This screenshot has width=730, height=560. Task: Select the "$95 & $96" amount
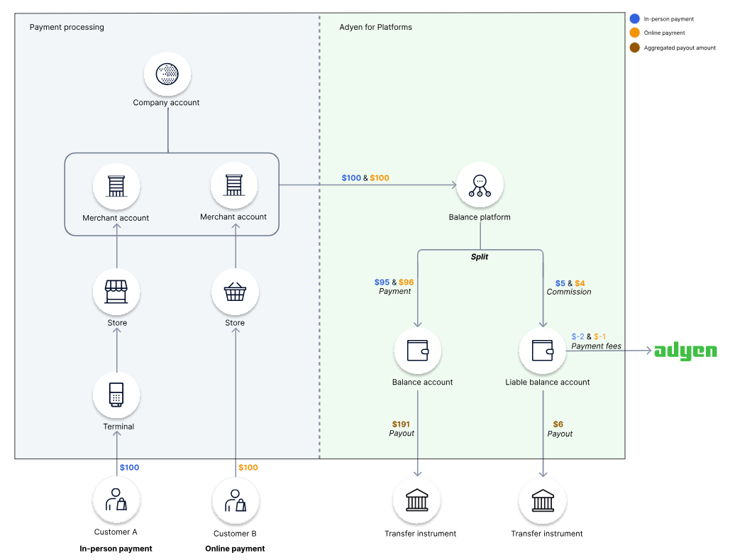[x=394, y=282]
